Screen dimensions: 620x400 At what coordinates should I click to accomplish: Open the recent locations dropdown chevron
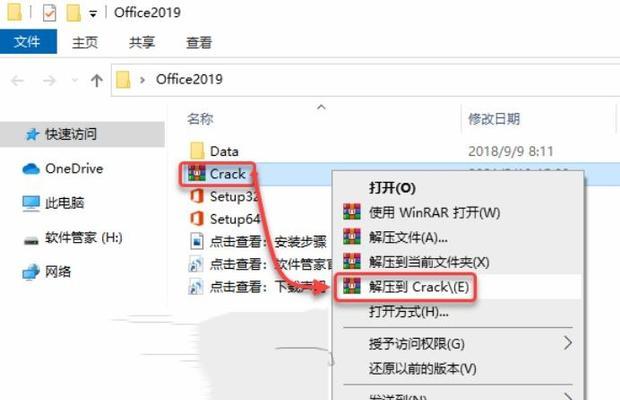click(x=74, y=81)
